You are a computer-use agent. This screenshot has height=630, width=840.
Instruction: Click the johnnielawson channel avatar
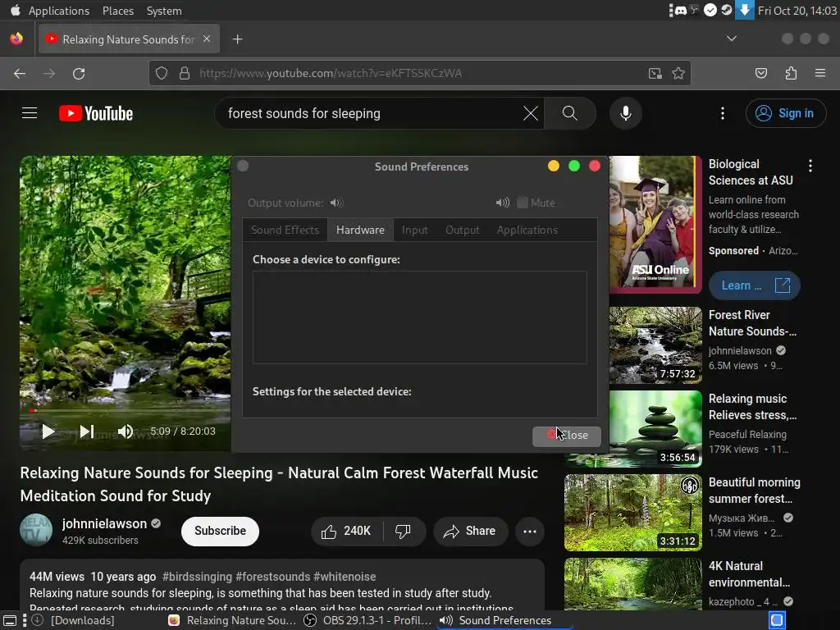click(x=36, y=531)
